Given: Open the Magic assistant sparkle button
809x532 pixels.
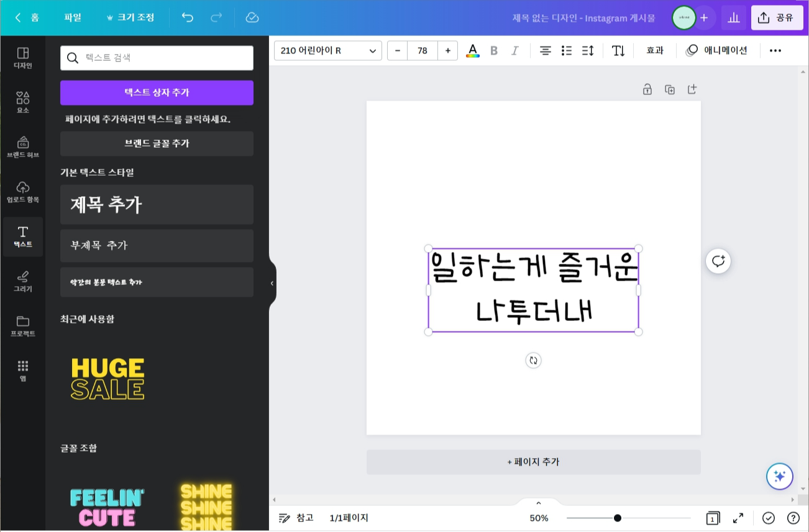Looking at the screenshot, I should 780,476.
